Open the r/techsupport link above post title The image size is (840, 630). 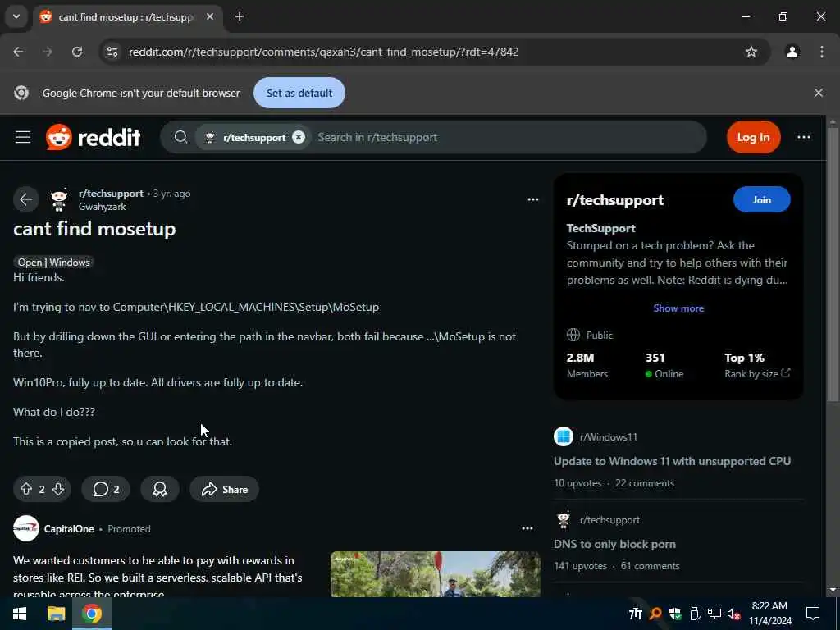pyautogui.click(x=111, y=194)
